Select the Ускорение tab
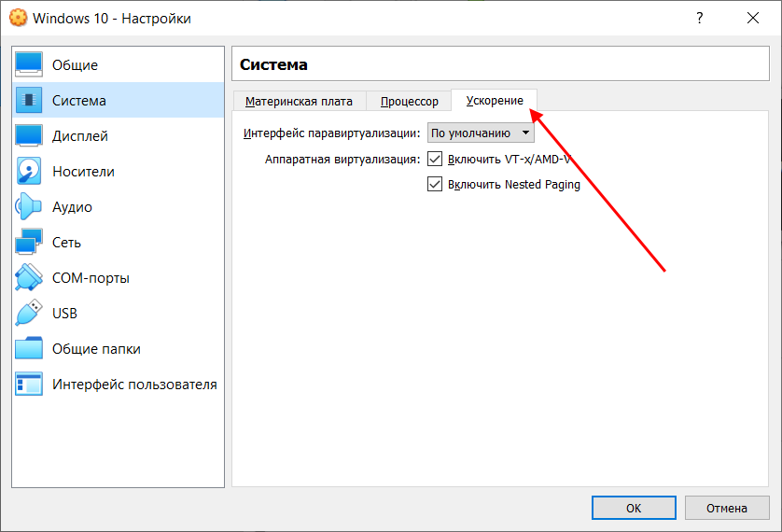Viewport: 782px width, 532px height. (x=495, y=101)
